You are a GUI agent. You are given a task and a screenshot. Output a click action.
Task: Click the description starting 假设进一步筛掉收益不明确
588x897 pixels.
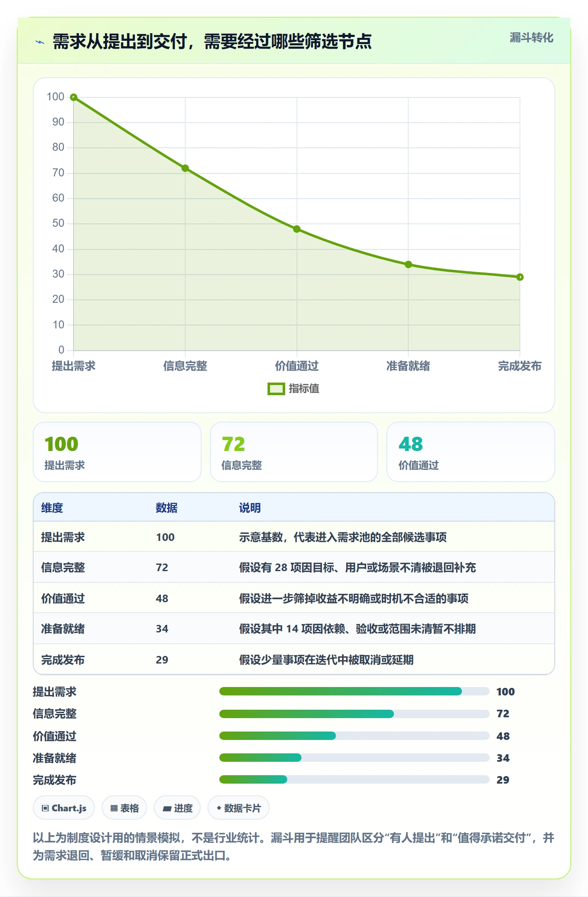[x=354, y=598]
